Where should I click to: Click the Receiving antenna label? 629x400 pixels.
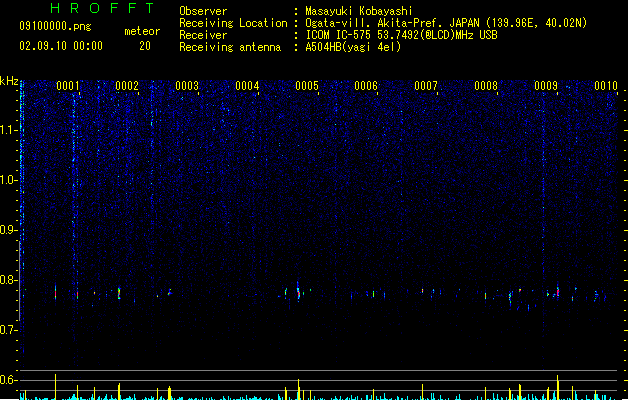[230, 47]
